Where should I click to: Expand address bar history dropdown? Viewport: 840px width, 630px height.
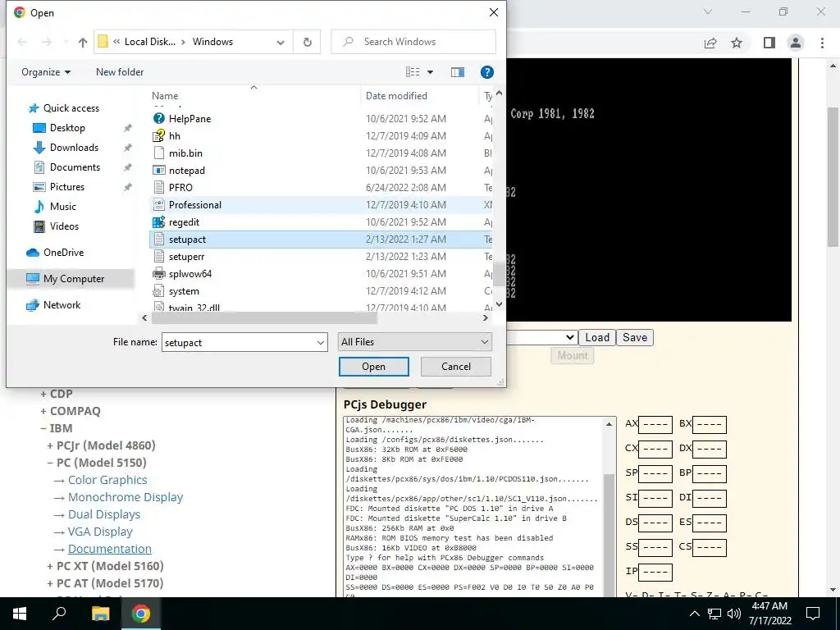281,43
